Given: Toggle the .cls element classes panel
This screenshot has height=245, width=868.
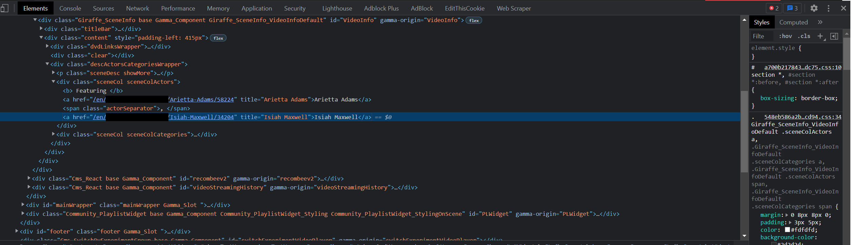Looking at the screenshot, I should pyautogui.click(x=804, y=36).
